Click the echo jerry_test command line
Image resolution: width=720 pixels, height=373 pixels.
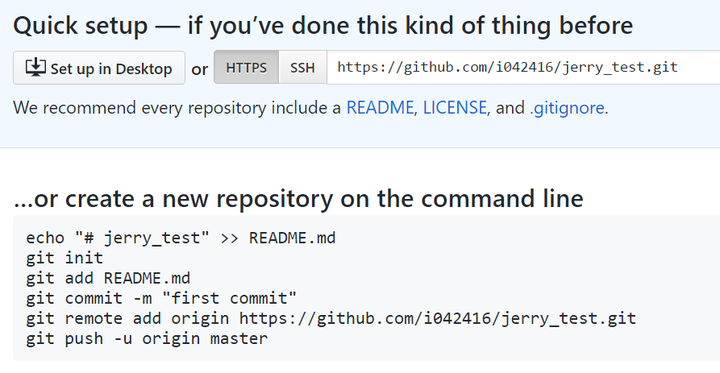pyautogui.click(x=181, y=238)
